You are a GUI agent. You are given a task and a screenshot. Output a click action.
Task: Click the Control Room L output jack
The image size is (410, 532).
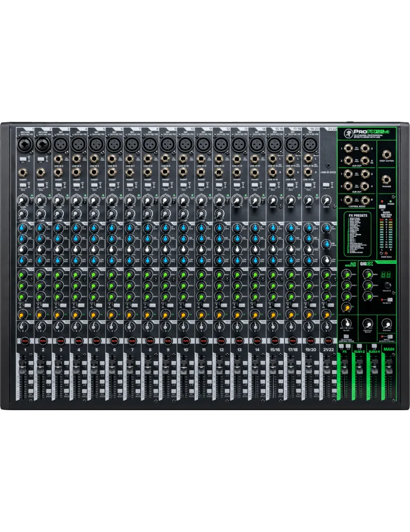tap(348, 200)
